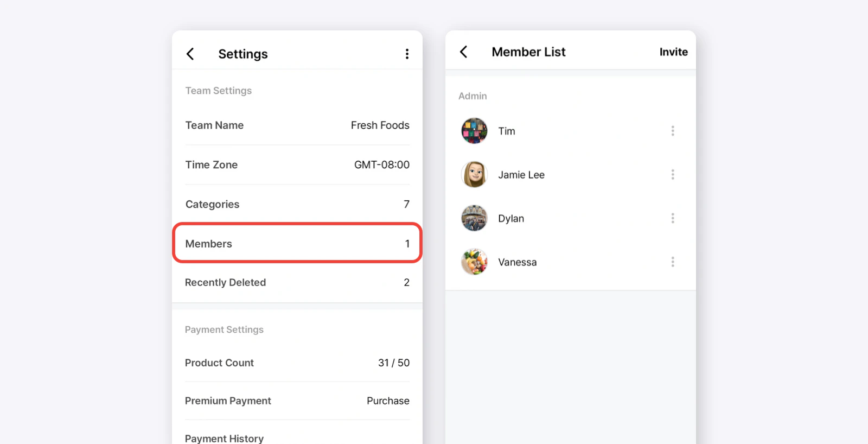Tap Invite to add a member

673,52
